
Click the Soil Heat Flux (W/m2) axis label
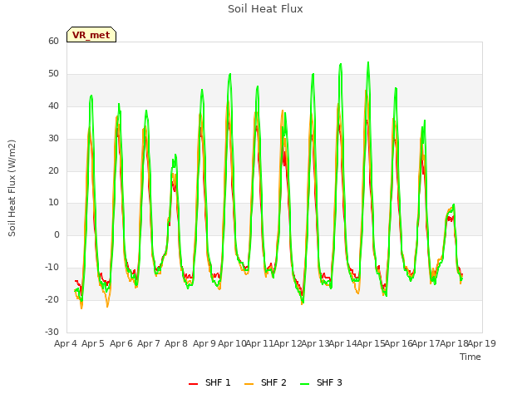(12, 189)
